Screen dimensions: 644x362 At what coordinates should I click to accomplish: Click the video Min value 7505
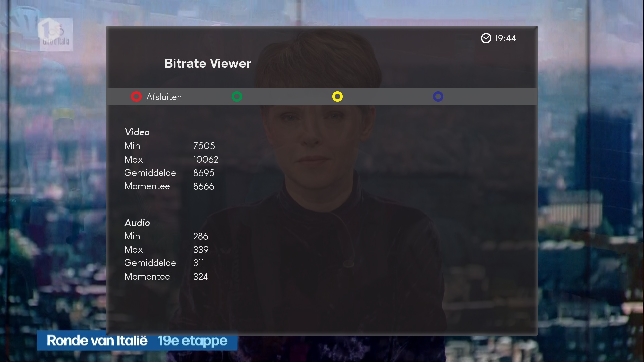204,146
